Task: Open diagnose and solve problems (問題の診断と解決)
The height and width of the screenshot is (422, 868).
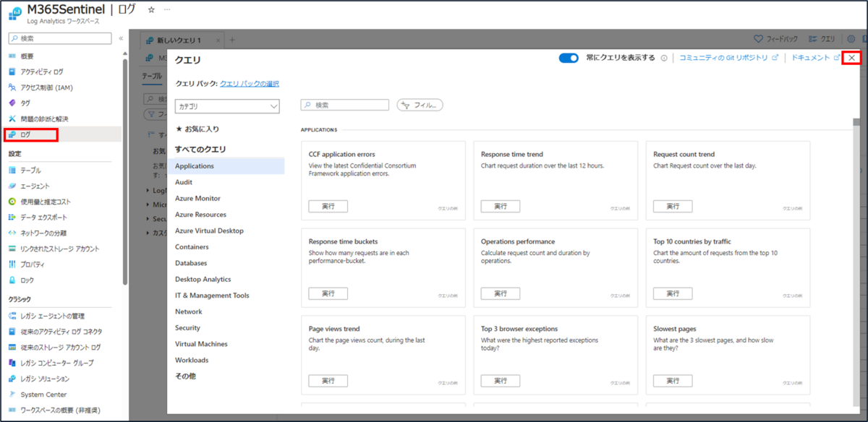Action: [x=45, y=118]
